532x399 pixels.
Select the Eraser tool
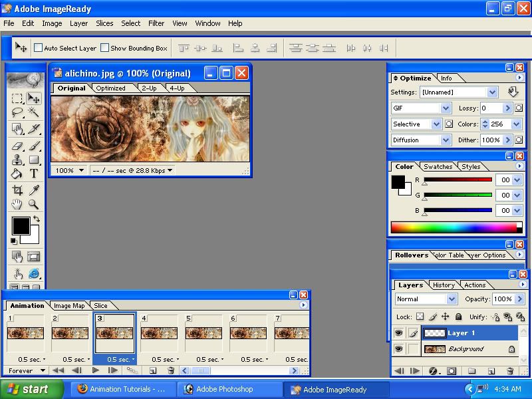tap(17, 146)
